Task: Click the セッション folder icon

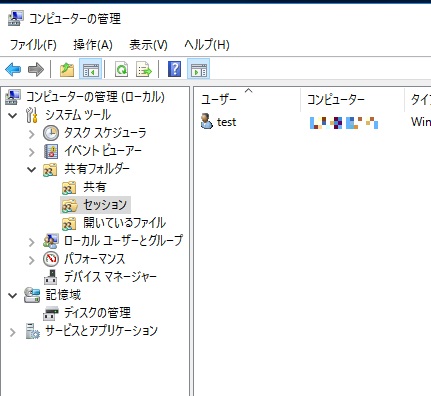Action: pos(69,205)
